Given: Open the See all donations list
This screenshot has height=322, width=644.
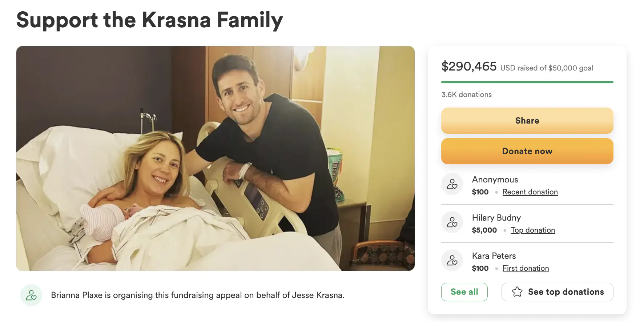Looking at the screenshot, I should 464,292.
